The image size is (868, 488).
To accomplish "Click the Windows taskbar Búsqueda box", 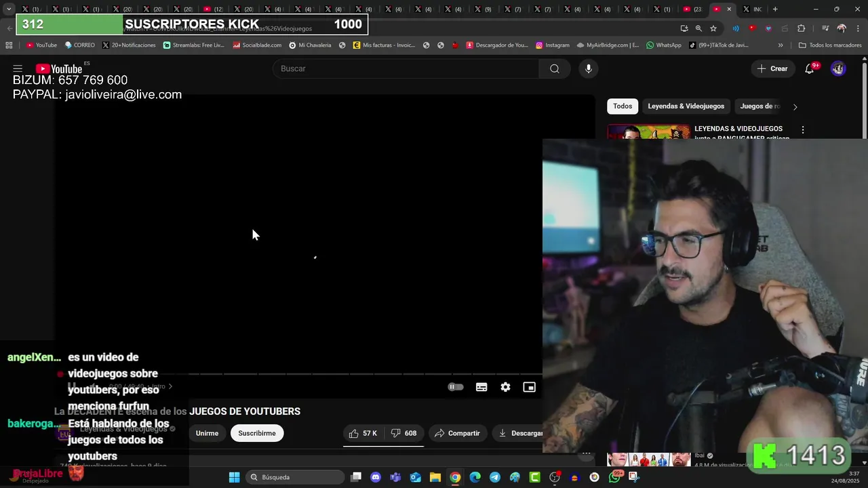I will [x=296, y=477].
